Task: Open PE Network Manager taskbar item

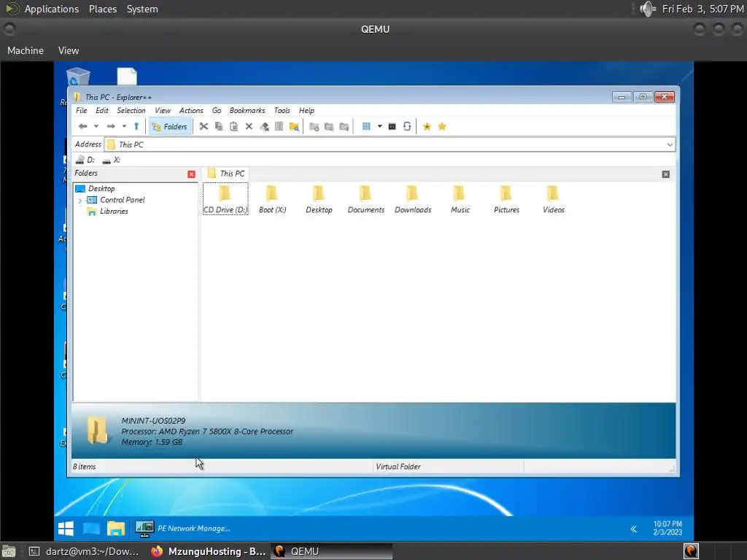Action: [x=183, y=529]
